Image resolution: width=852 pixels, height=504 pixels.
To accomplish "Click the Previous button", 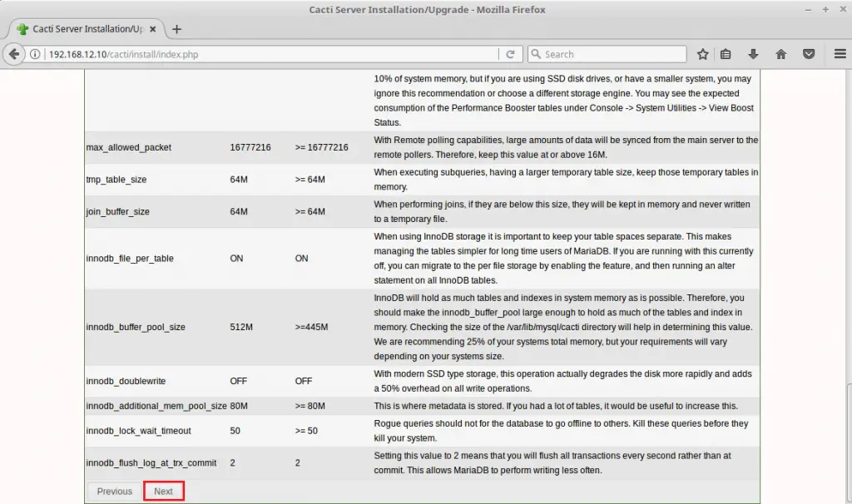I will tap(115, 491).
